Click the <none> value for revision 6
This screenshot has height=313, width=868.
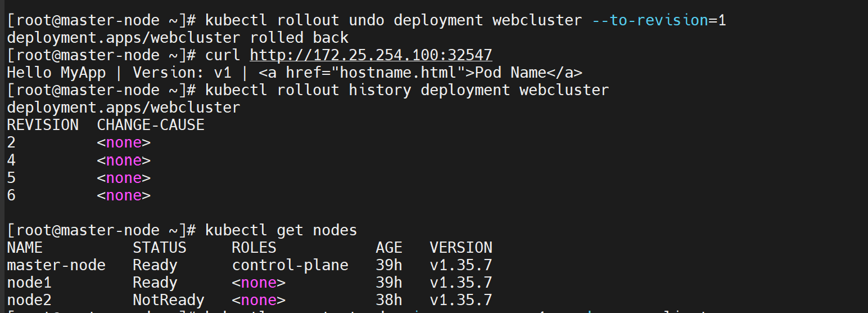click(x=124, y=195)
